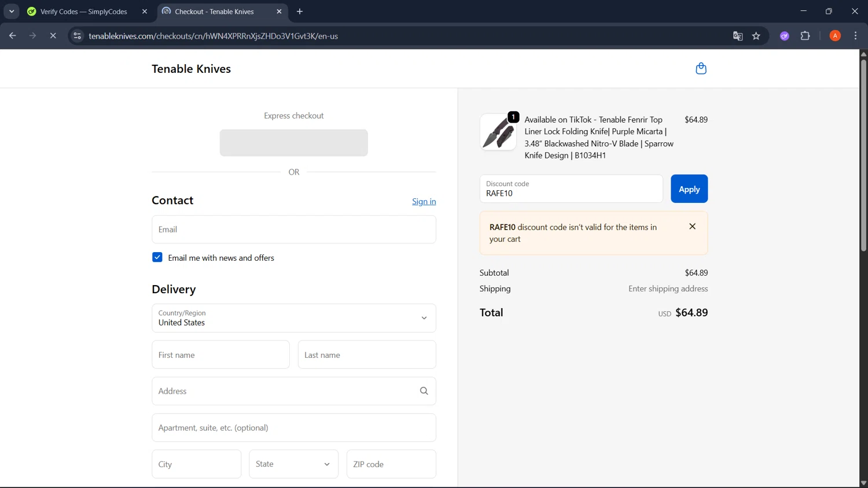Expand the Country/Region dropdown
The image size is (868, 488).
tap(294, 318)
